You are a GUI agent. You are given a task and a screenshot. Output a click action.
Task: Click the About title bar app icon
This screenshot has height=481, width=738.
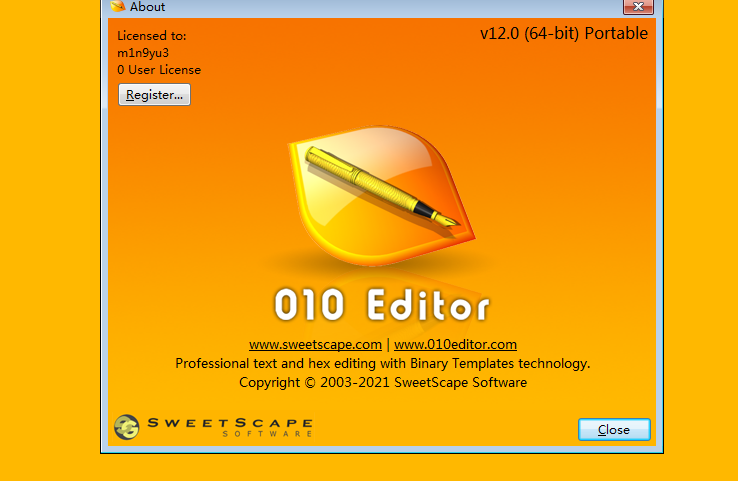coord(118,6)
